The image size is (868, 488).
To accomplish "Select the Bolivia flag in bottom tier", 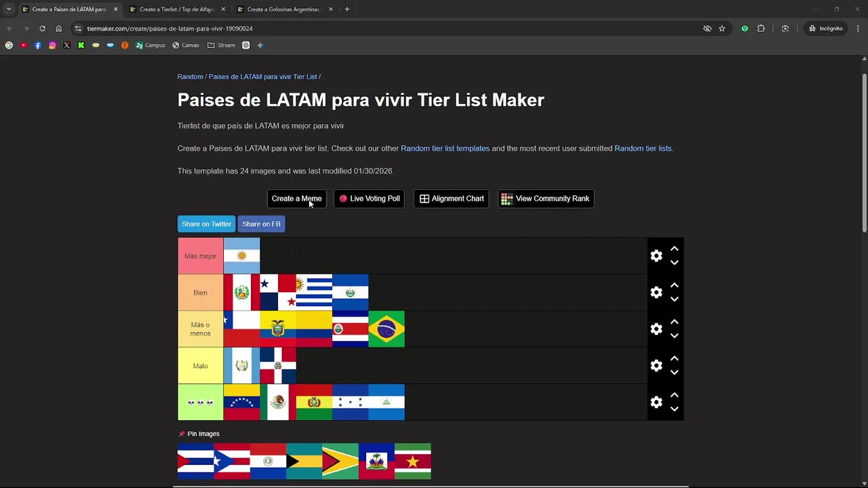I will (x=314, y=403).
